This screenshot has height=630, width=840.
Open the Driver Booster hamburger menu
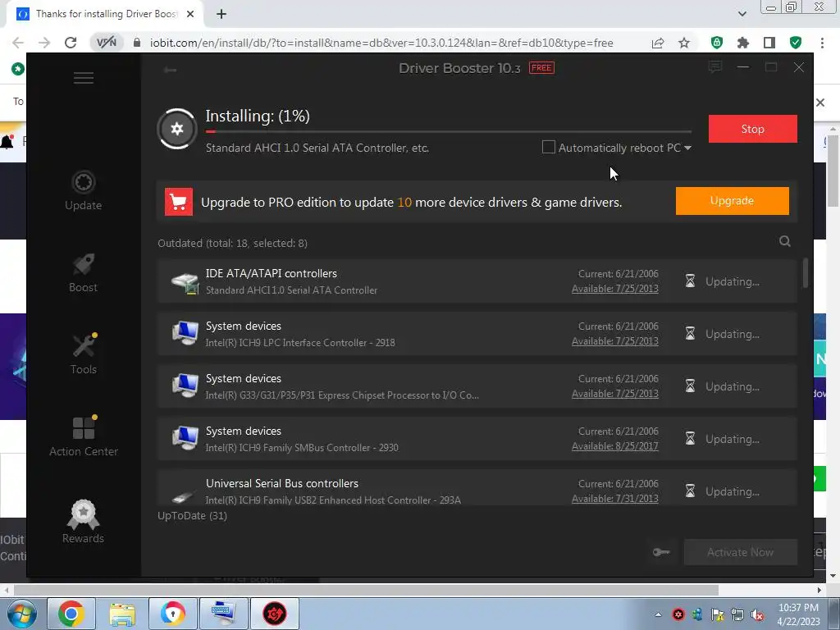[84, 78]
